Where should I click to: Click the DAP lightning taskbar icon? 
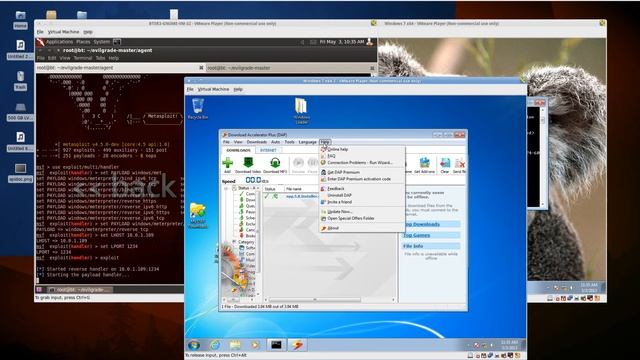pos(297,345)
